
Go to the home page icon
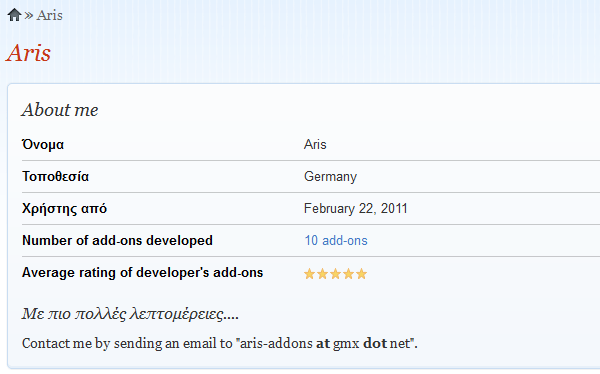(x=14, y=15)
